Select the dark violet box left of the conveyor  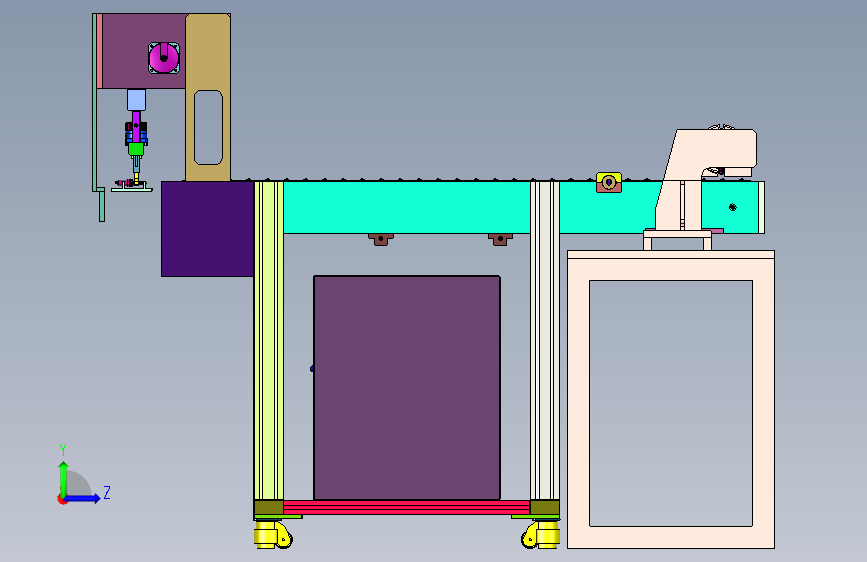(207, 228)
